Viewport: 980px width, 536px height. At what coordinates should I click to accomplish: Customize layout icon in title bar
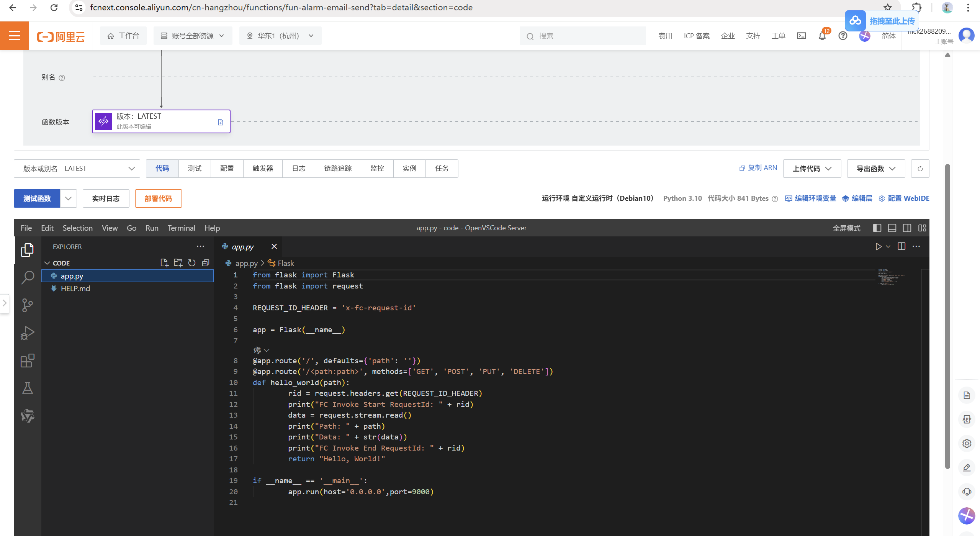point(922,228)
